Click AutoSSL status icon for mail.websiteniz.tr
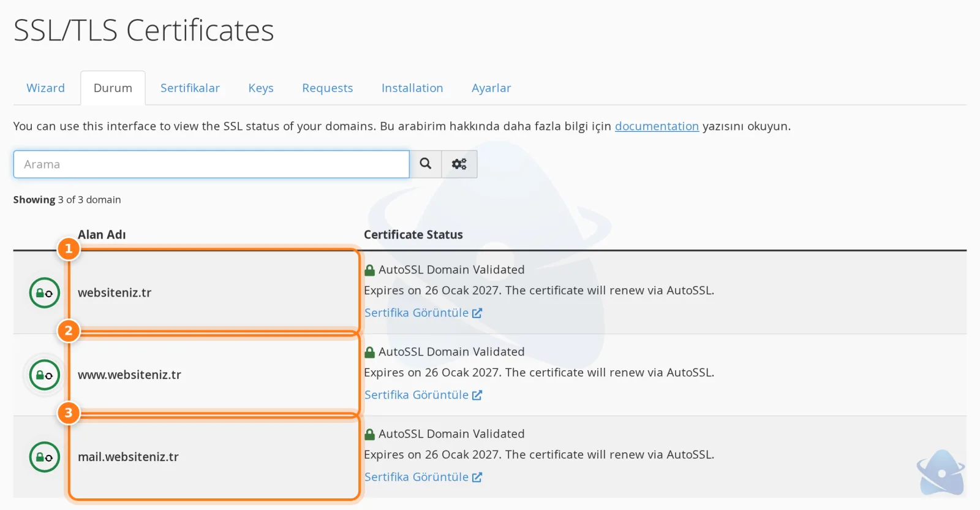This screenshot has height=510, width=980. tap(45, 457)
